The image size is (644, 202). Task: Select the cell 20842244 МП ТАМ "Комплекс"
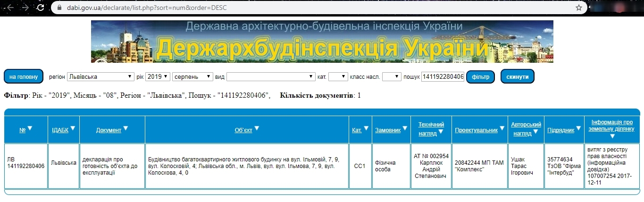pos(479,166)
